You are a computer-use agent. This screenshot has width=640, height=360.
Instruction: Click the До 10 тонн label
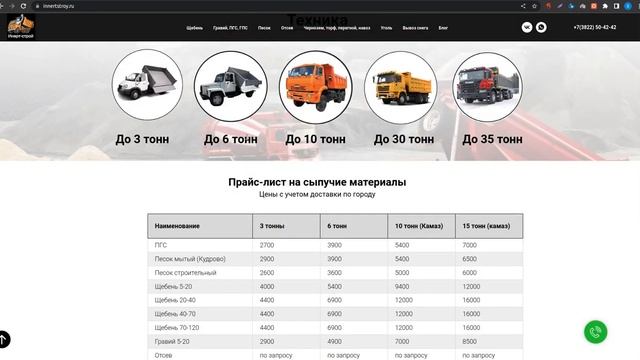(316, 139)
